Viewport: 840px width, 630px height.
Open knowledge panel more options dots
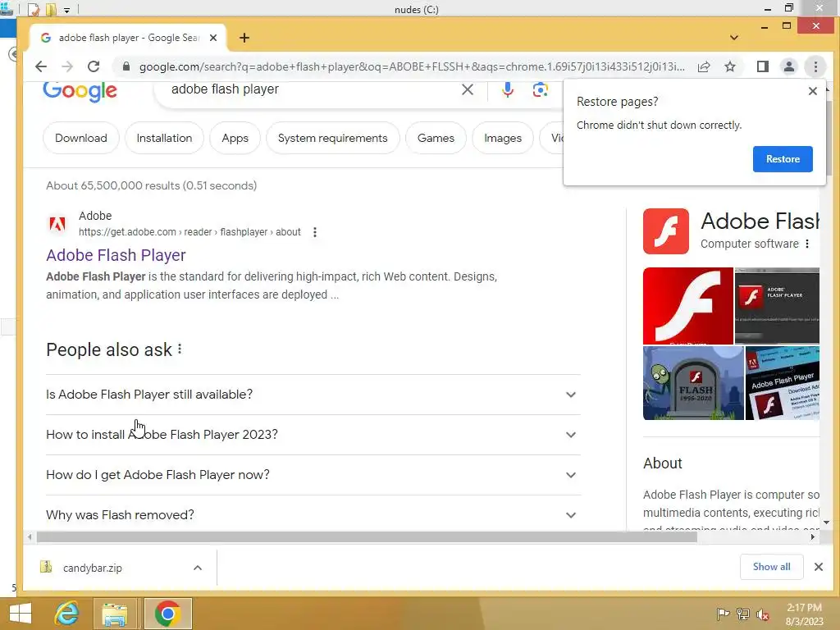[807, 244]
